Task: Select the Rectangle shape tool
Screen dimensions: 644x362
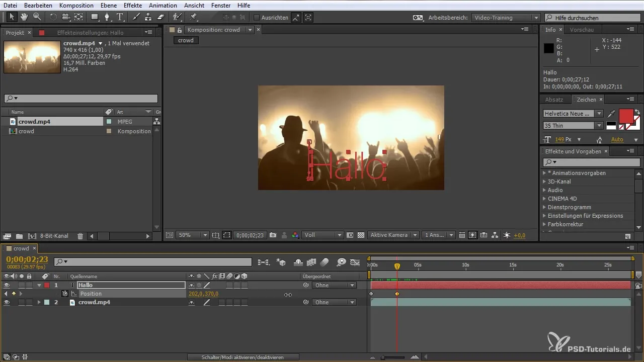Action: 95,17
